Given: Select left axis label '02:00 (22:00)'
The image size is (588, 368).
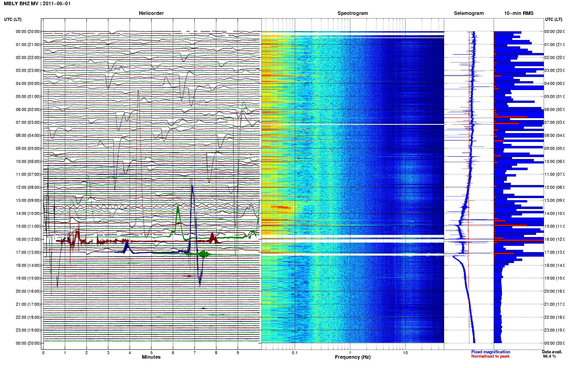Looking at the screenshot, I should point(28,58).
